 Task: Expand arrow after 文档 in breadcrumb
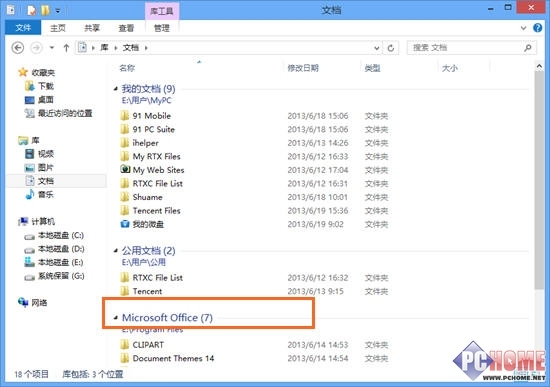click(x=146, y=48)
